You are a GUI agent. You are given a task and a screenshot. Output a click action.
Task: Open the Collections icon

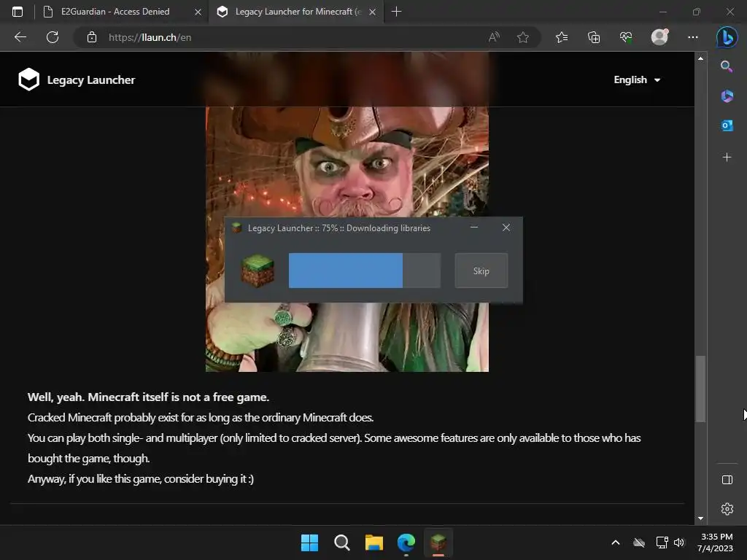coord(594,37)
